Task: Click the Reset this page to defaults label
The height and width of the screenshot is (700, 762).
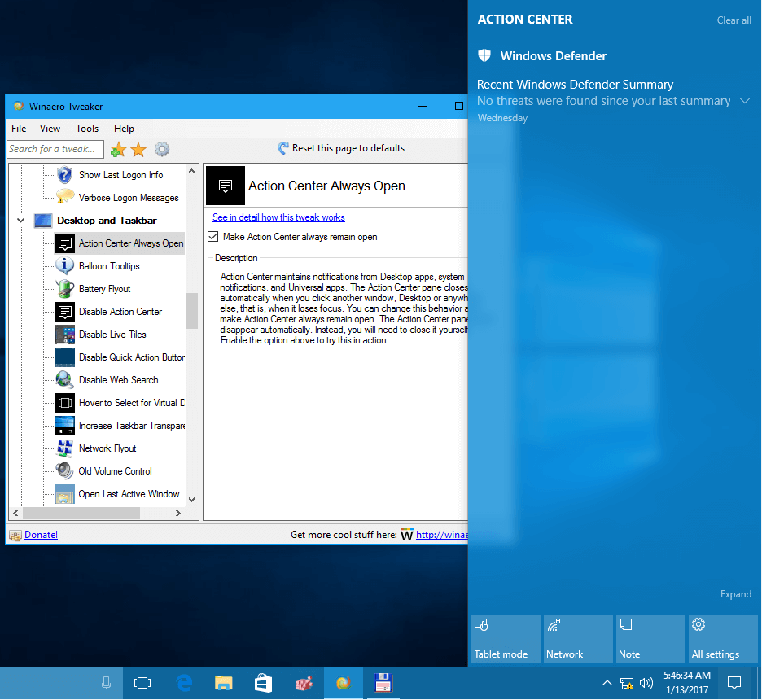Action: coord(348,148)
